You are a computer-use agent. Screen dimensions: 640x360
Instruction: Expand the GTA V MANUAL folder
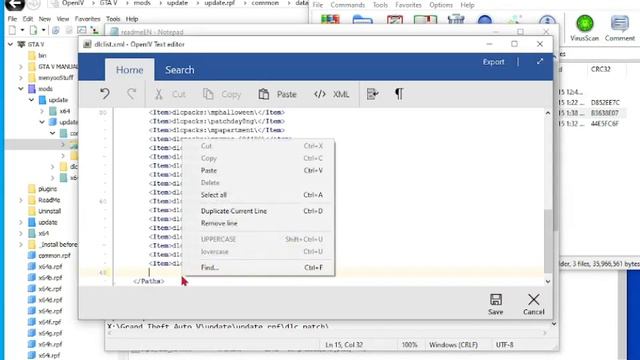click(21, 67)
